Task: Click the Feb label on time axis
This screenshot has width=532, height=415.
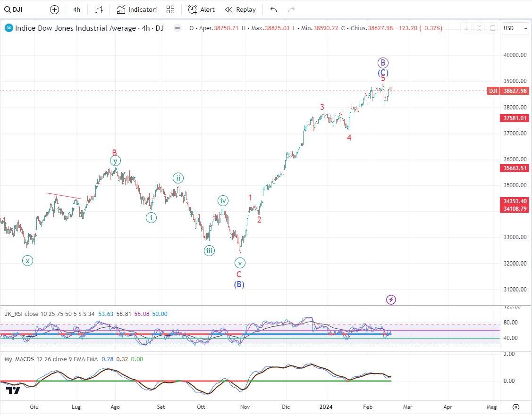Action: click(x=368, y=407)
